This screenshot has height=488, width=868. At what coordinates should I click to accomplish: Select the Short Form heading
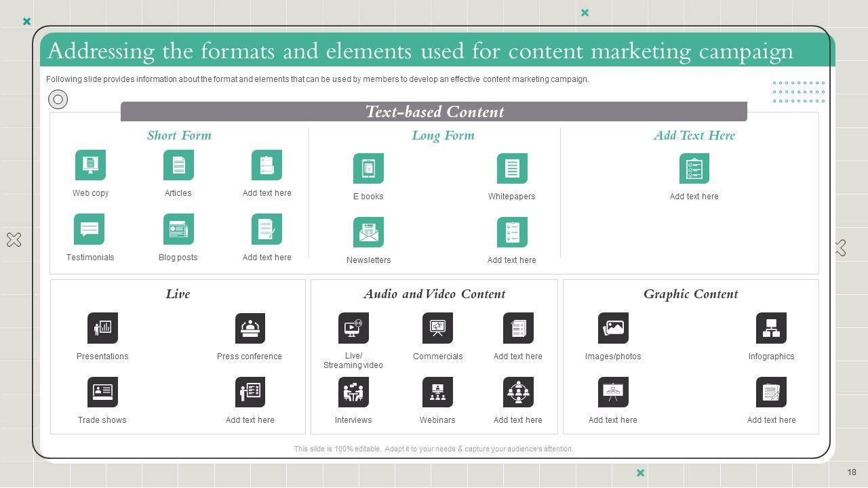click(x=179, y=136)
